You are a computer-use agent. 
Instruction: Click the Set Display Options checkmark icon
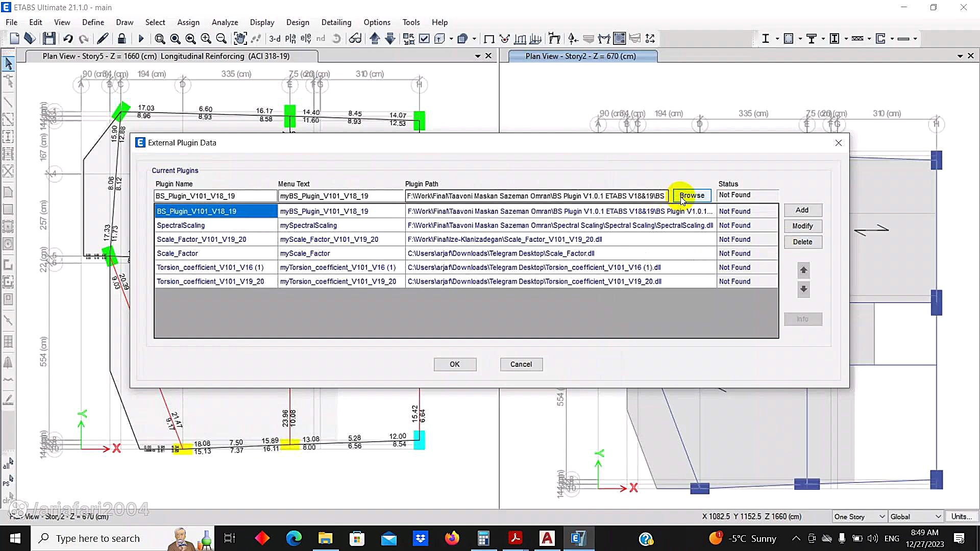(x=424, y=38)
